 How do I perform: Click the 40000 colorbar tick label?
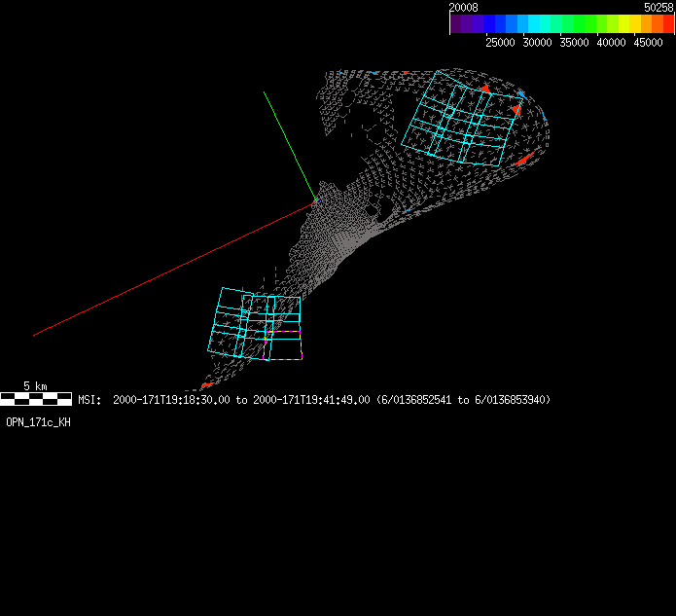coord(612,42)
